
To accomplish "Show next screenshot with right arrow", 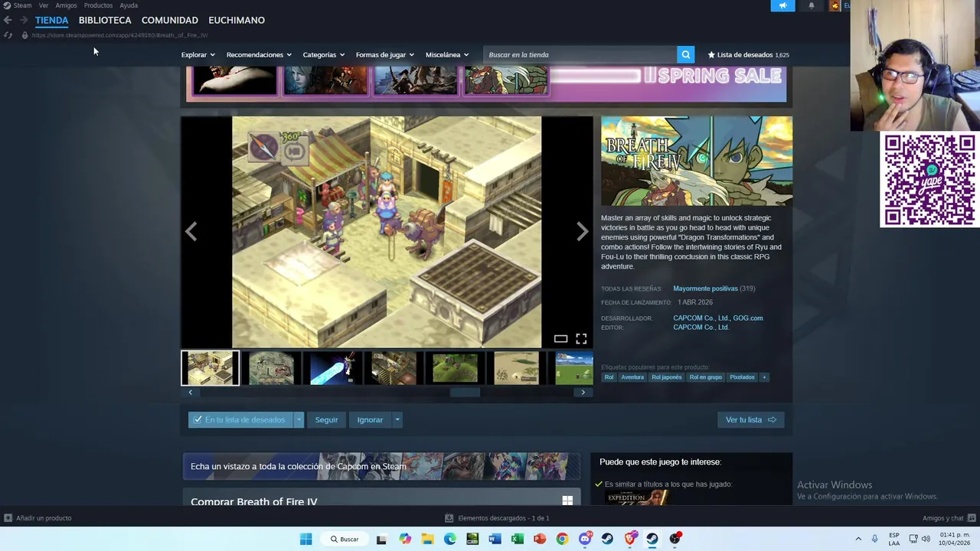I will (583, 232).
